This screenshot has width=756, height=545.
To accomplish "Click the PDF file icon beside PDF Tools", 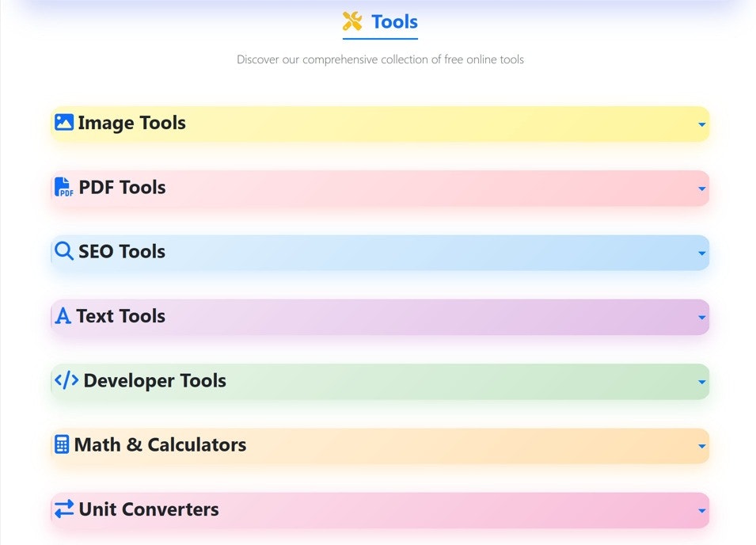I will pos(63,188).
